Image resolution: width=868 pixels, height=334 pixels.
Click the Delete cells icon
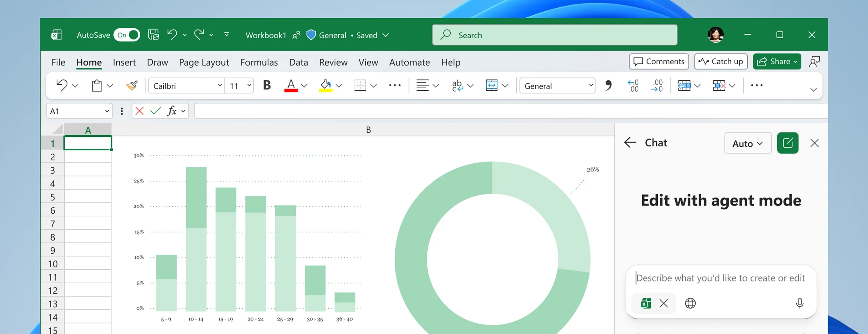coord(719,86)
